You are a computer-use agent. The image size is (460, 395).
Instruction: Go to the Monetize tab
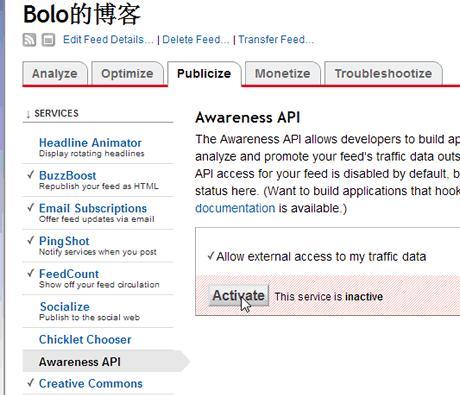coord(283,73)
